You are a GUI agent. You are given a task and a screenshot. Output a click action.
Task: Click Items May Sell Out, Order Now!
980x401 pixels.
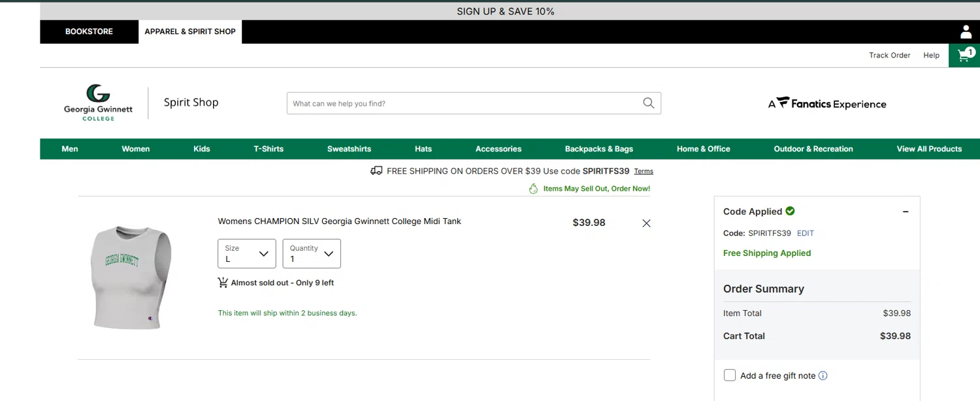click(x=596, y=189)
